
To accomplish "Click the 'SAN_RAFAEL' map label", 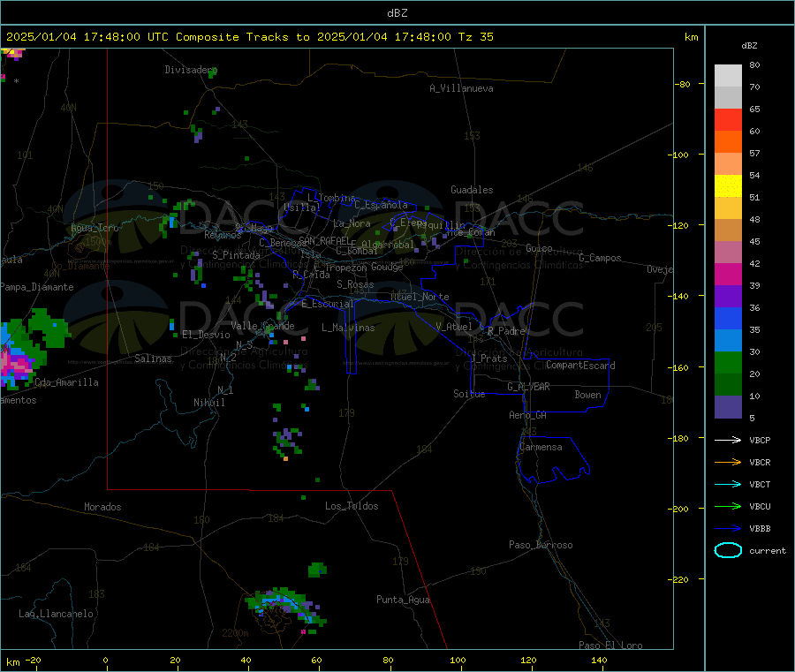I will coord(324,240).
